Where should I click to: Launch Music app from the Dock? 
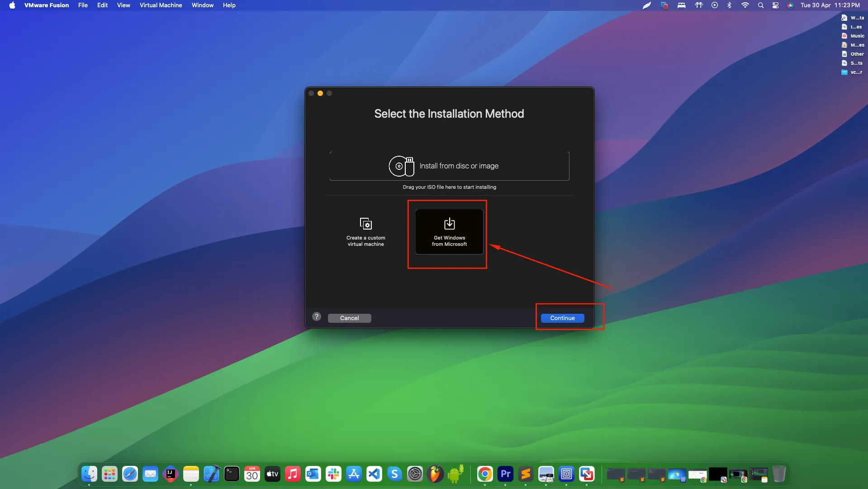coord(293,474)
